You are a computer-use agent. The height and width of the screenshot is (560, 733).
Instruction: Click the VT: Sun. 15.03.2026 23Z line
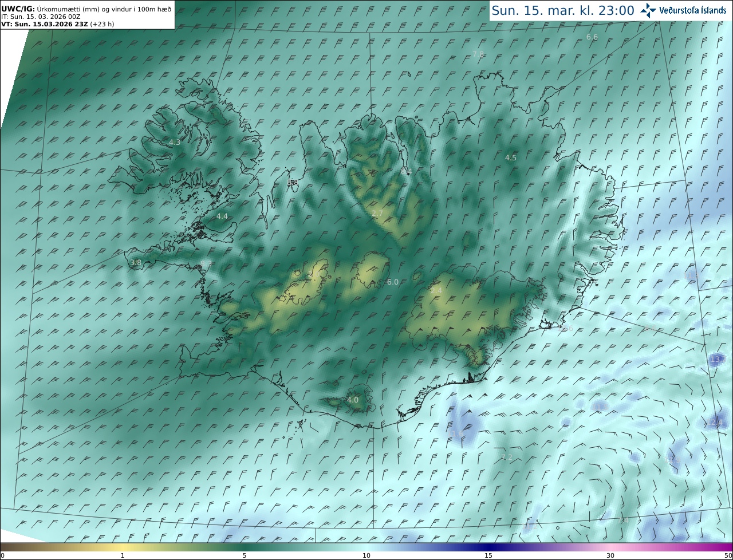click(x=57, y=24)
